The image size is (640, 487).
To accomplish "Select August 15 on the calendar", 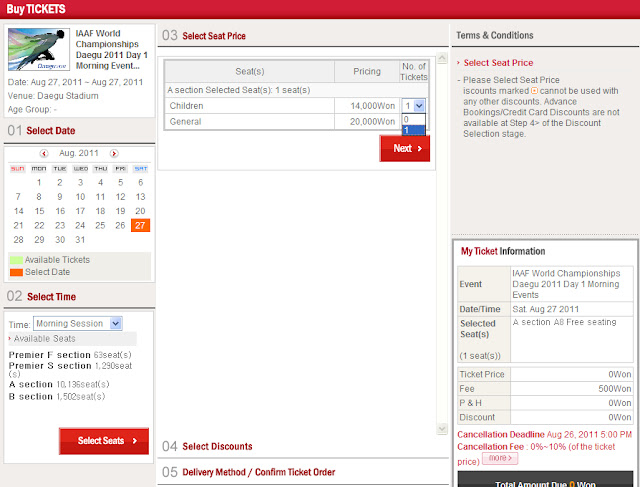I will click(39, 211).
